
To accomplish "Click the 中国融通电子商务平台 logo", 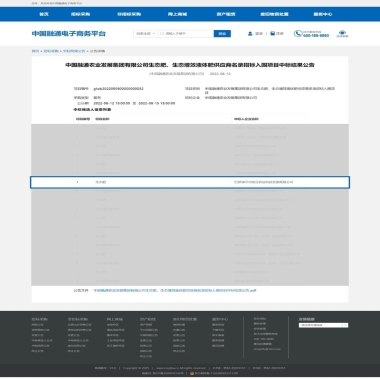I will pos(69,34).
